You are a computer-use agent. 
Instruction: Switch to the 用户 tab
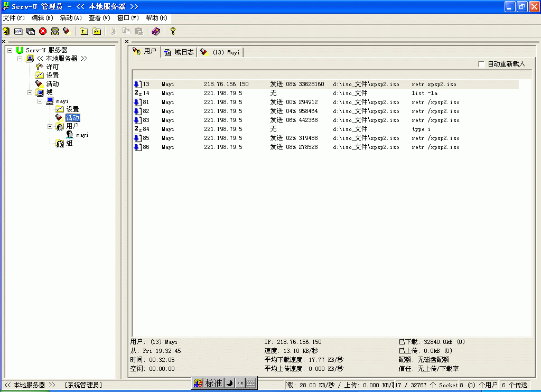145,52
